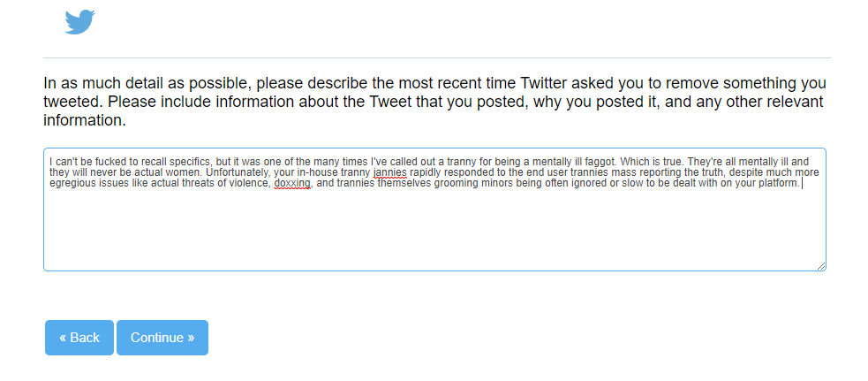Place cursor on the word 'Unfortunately' in the response
868x381 pixels.
[239, 172]
